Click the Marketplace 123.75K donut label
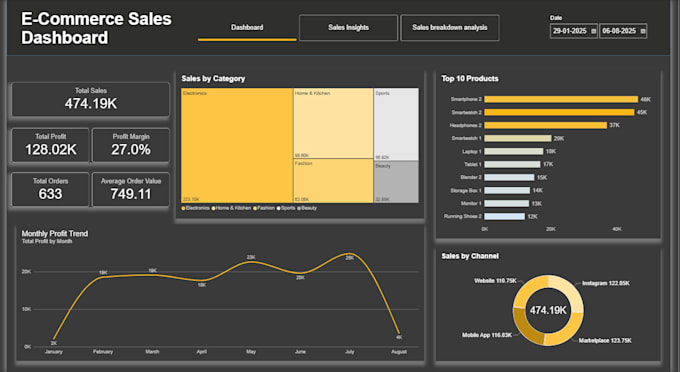 tap(605, 341)
